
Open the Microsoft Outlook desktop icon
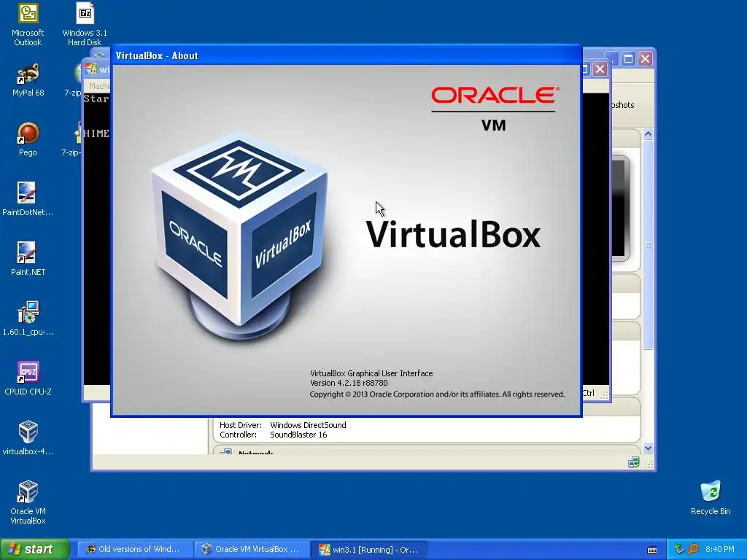(x=28, y=24)
